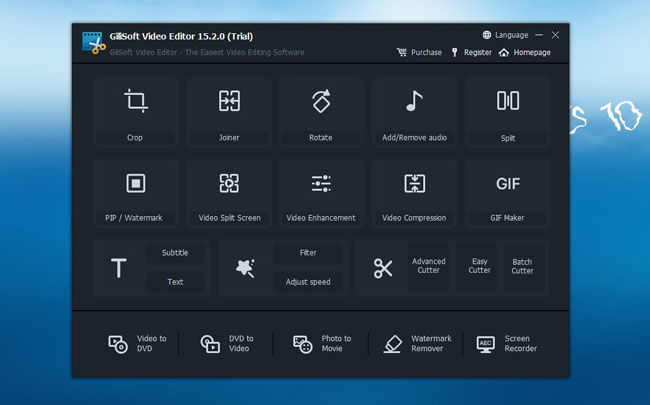Launch the PIP / Watermark icon
Screen dimensions: 650x405
coord(136,183)
